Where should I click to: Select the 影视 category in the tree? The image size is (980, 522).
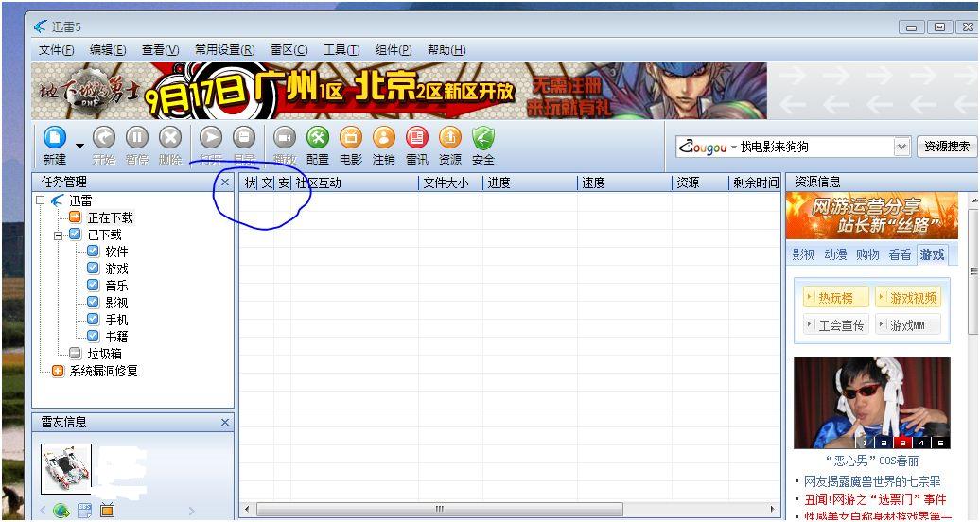click(117, 303)
